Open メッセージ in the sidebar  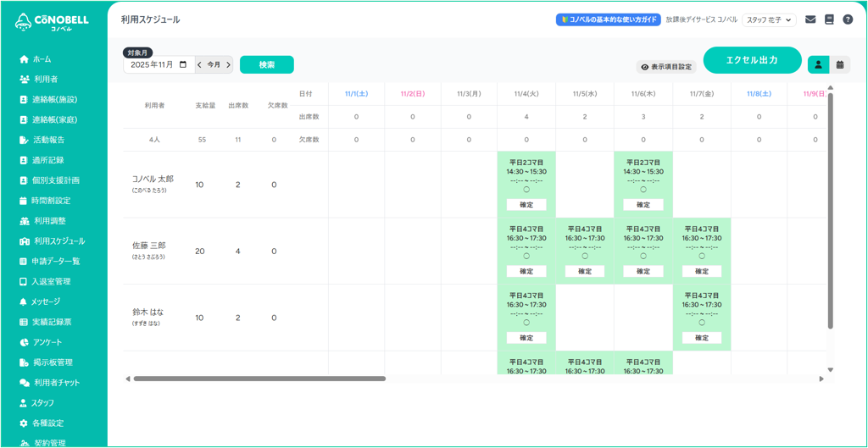coord(45,301)
